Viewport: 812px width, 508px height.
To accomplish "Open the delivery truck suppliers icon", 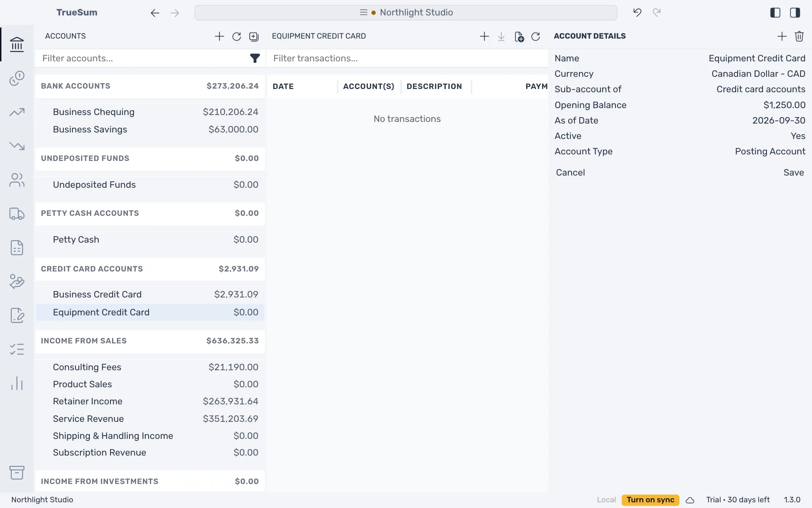I will point(17,214).
